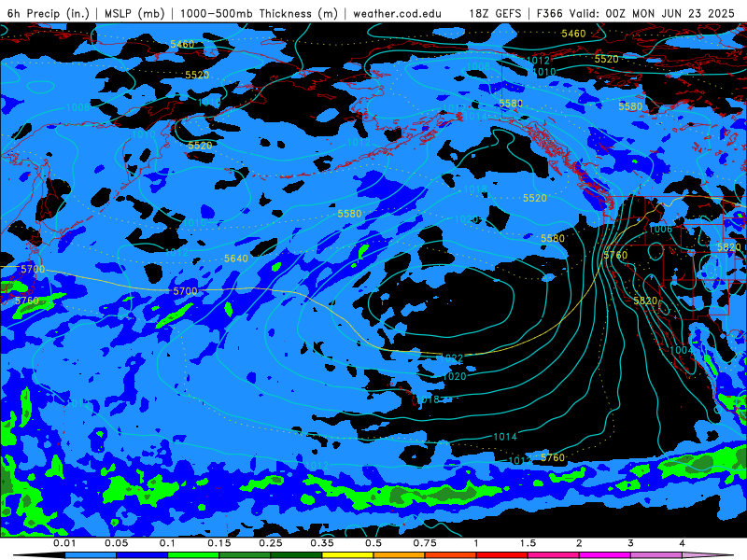Click the light purple 3–4 legend swatch
This screenshot has height=560, width=747.
tap(656, 555)
